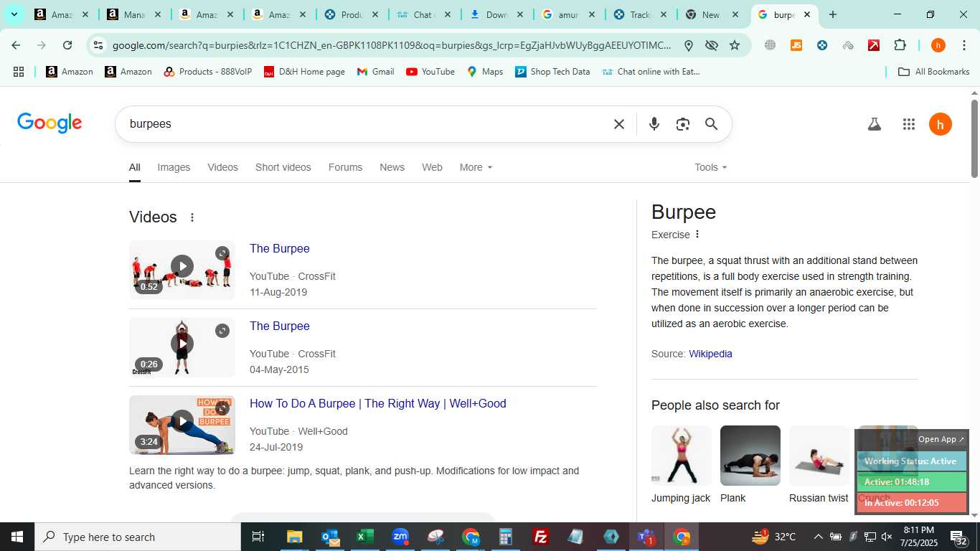Expand the 0:26 Burpee video preview icon
This screenshot has width=980, height=551.
222,331
